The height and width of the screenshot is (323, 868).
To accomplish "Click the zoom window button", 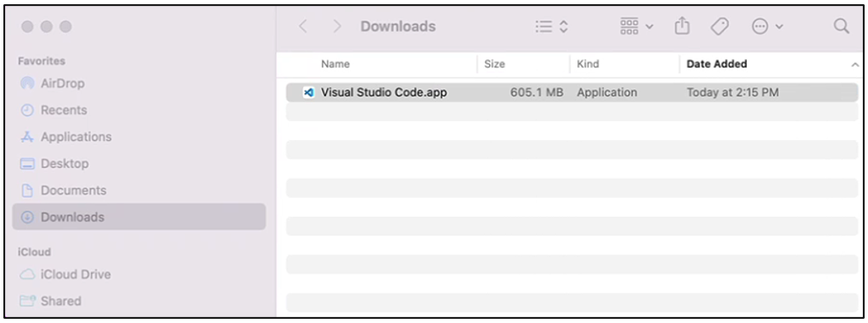I will 65,26.
